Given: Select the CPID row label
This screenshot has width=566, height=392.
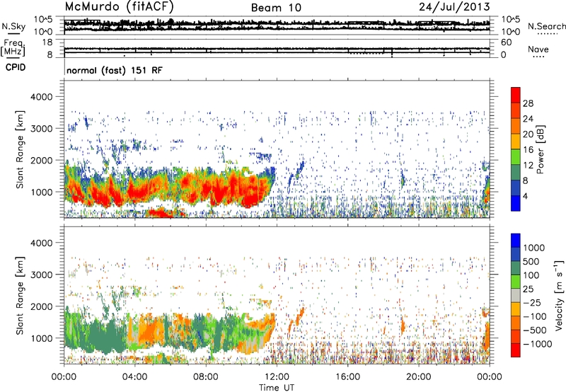Looking at the screenshot, I should (x=16, y=67).
